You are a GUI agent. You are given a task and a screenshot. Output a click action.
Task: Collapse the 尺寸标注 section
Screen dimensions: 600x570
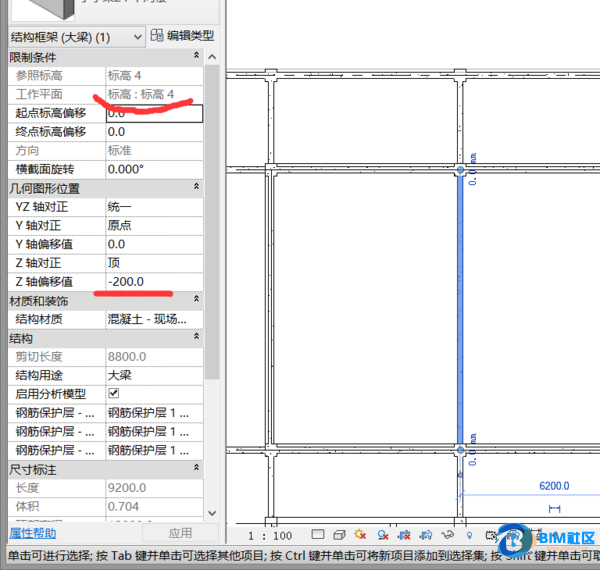tap(196, 468)
